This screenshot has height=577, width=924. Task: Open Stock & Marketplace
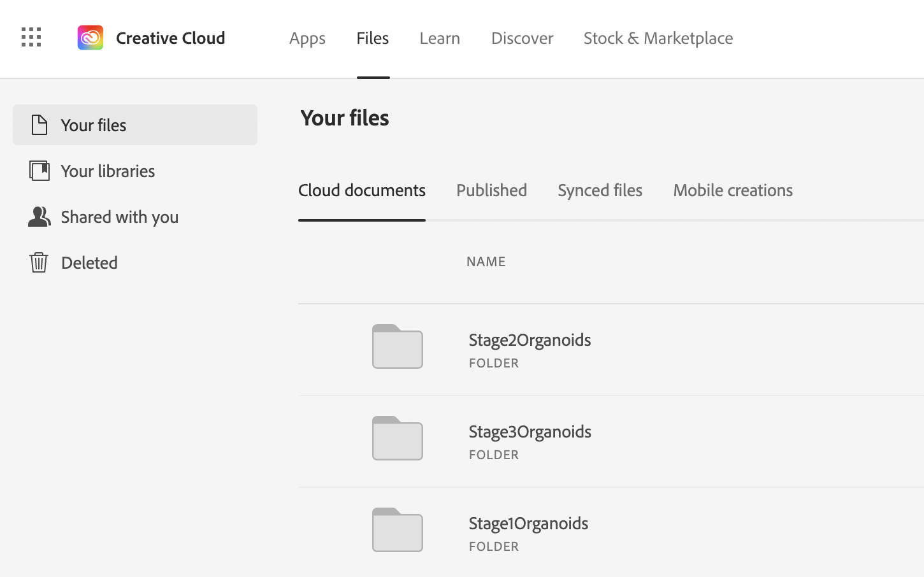click(658, 38)
